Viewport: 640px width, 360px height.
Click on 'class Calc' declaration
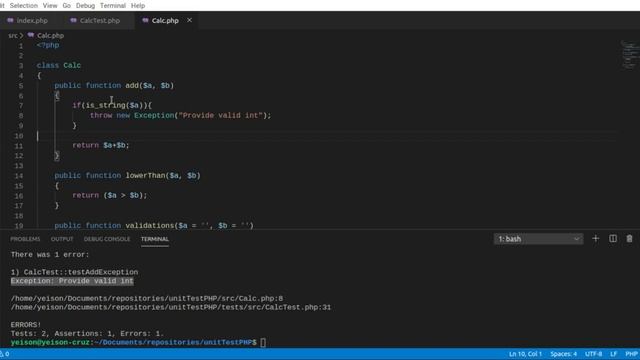point(59,65)
